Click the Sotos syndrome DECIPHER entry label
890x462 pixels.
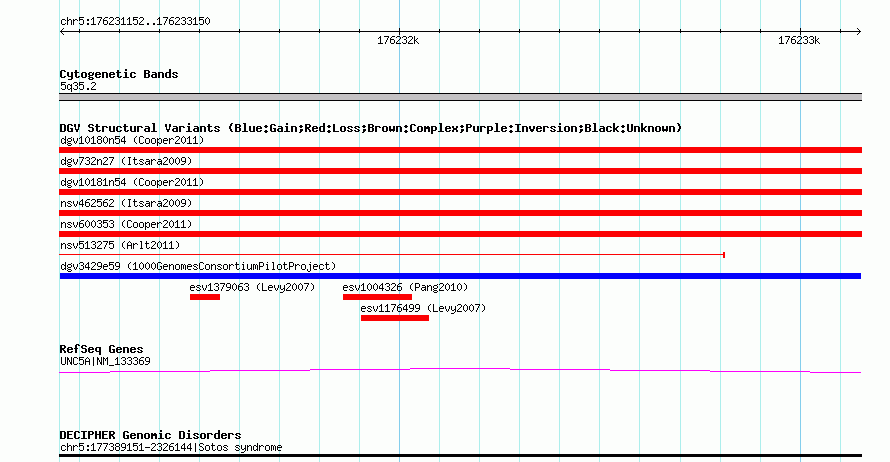171,447
